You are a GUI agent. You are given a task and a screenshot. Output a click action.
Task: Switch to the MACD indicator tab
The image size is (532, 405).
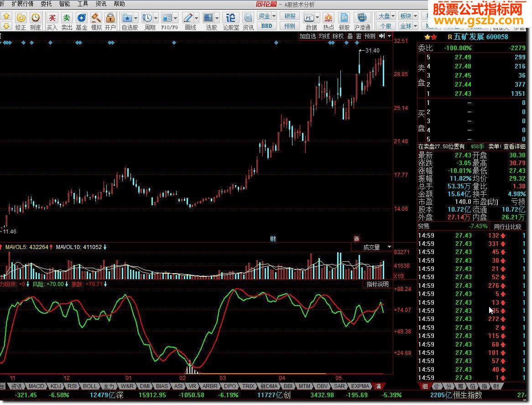tap(36, 386)
